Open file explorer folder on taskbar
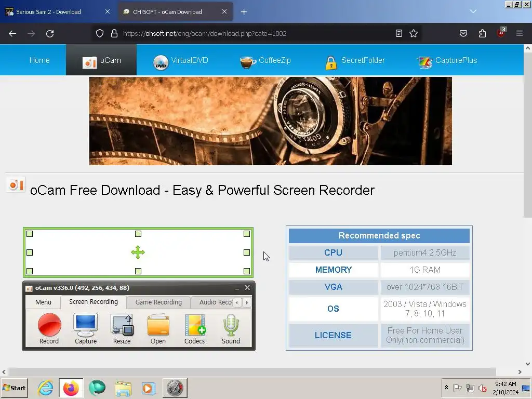 pyautogui.click(x=123, y=388)
